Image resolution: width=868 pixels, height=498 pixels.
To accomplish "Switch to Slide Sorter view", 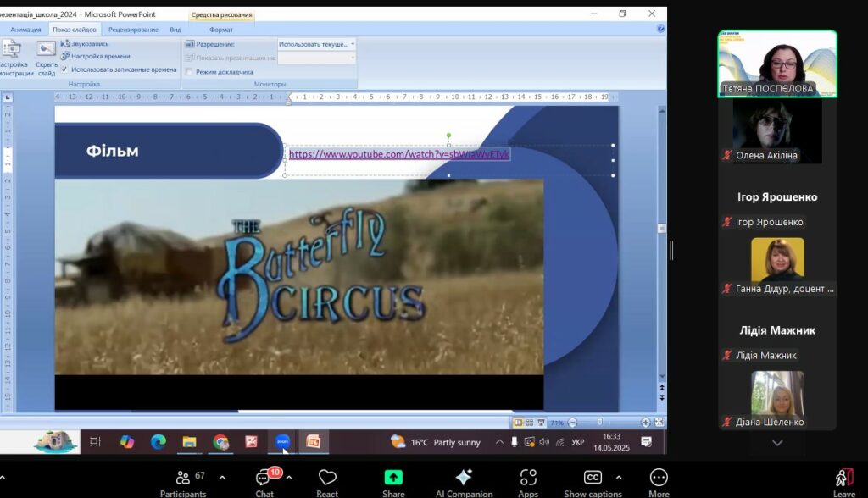I will tap(530, 423).
